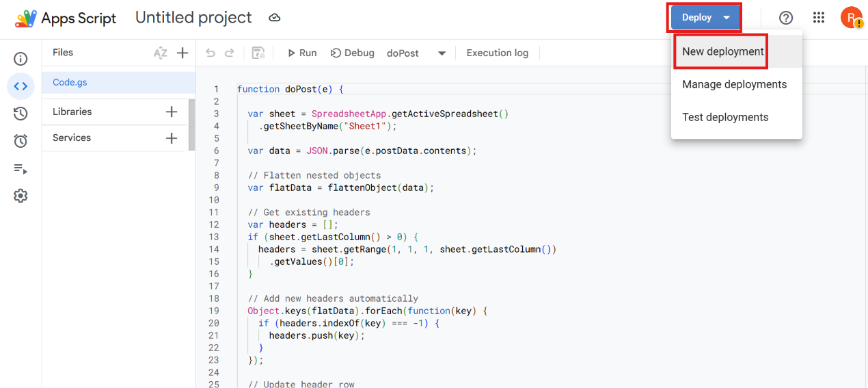The width and height of the screenshot is (868, 388).
Task: Open the Help question mark icon
Action: coord(786,18)
